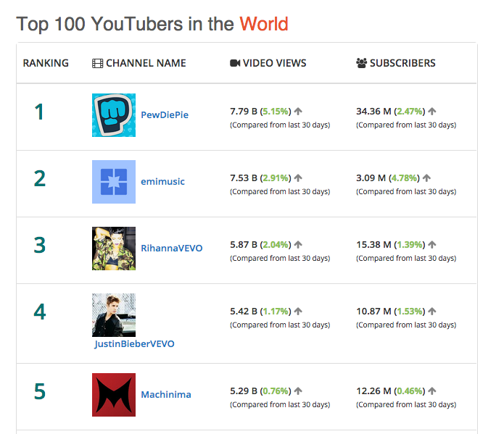504x434 pixels.
Task: Open the Machinima channel link
Action: point(166,395)
